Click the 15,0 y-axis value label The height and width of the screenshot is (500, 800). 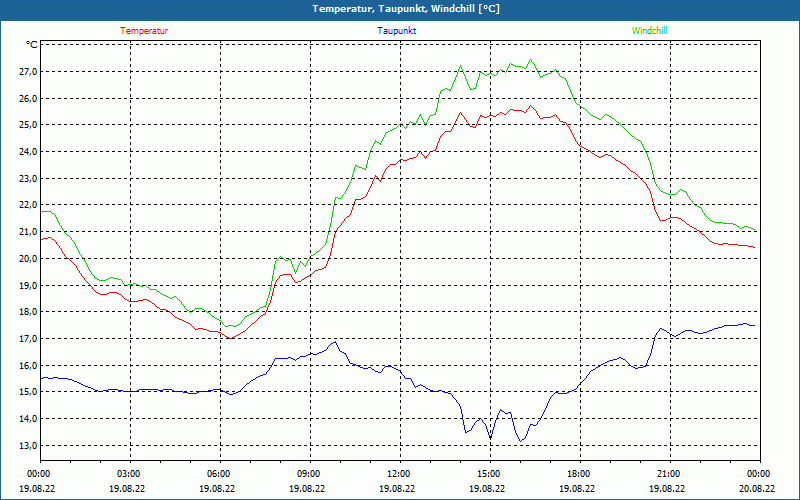(x=25, y=392)
